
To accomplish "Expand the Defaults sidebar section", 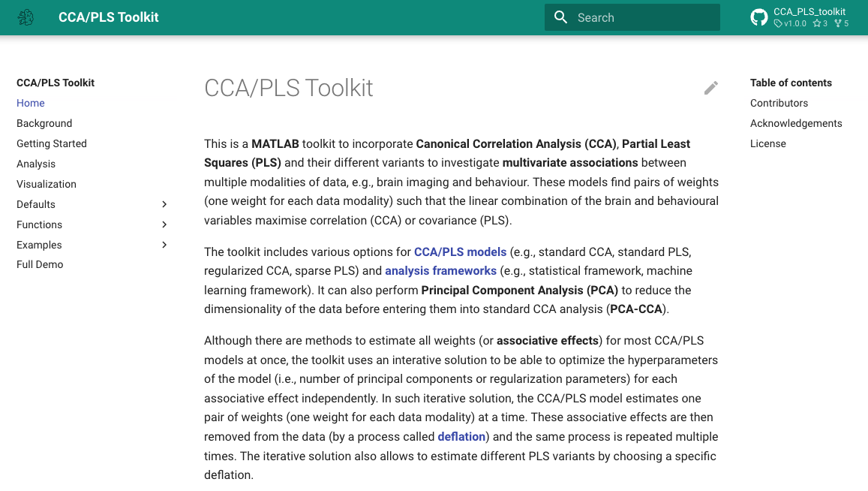I will [164, 204].
